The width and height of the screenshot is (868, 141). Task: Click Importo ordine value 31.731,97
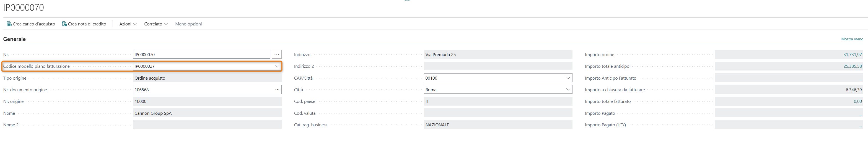(x=852, y=54)
